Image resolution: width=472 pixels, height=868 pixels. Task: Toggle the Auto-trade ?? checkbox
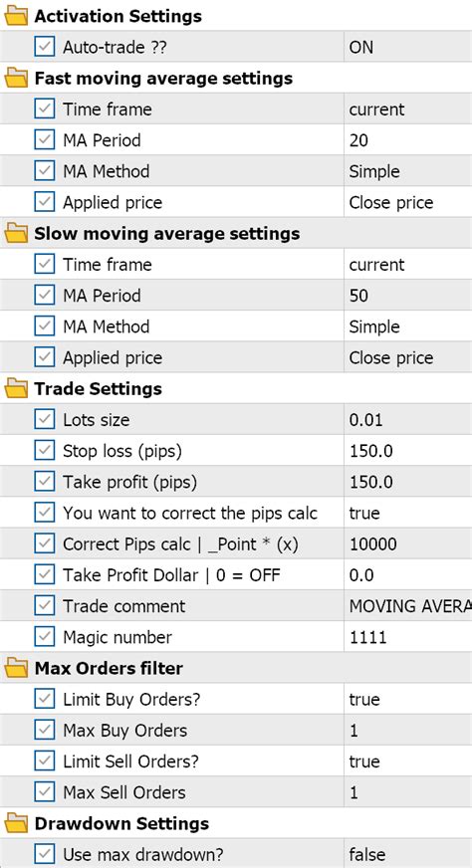coord(45,47)
